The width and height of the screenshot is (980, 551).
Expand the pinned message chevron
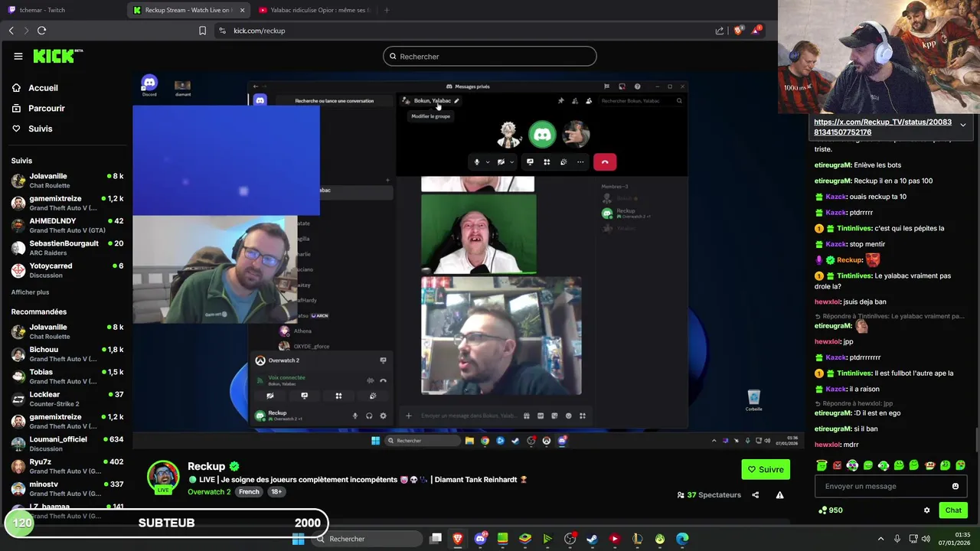[x=962, y=125]
